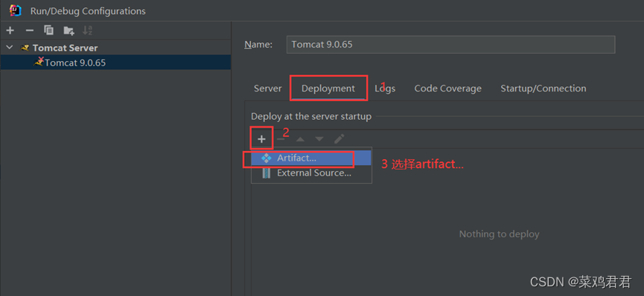This screenshot has height=296, width=644.
Task: Collapse the Tomcat Server tree node
Action: coord(10,48)
